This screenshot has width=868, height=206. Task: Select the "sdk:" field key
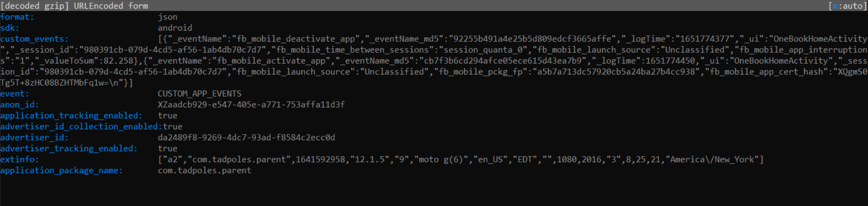point(10,28)
